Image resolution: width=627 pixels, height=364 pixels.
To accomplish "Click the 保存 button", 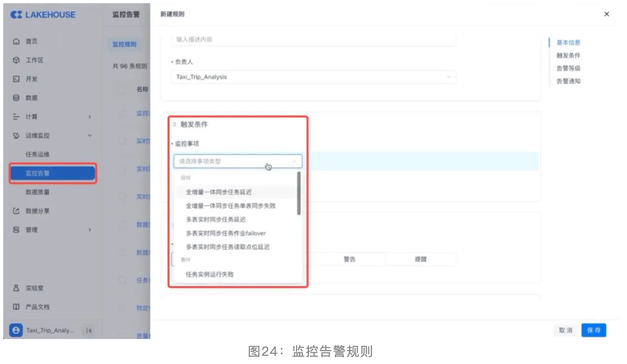I will pyautogui.click(x=593, y=330).
